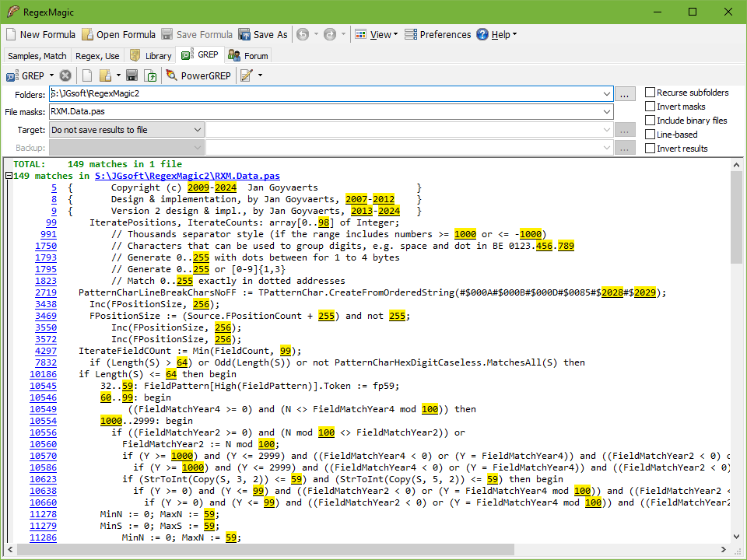Click the vertical scrollbar thumb in results
Screen dimensions: 747x560
[736, 217]
